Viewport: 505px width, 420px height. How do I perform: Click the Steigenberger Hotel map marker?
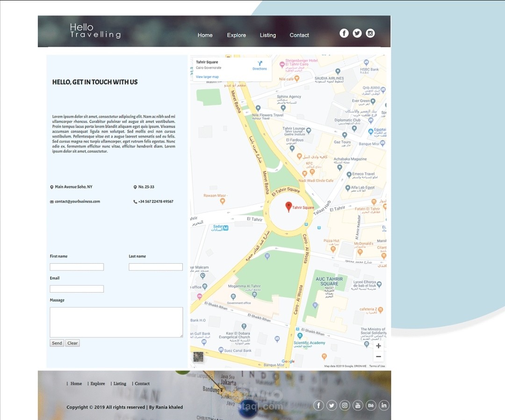coord(282,65)
